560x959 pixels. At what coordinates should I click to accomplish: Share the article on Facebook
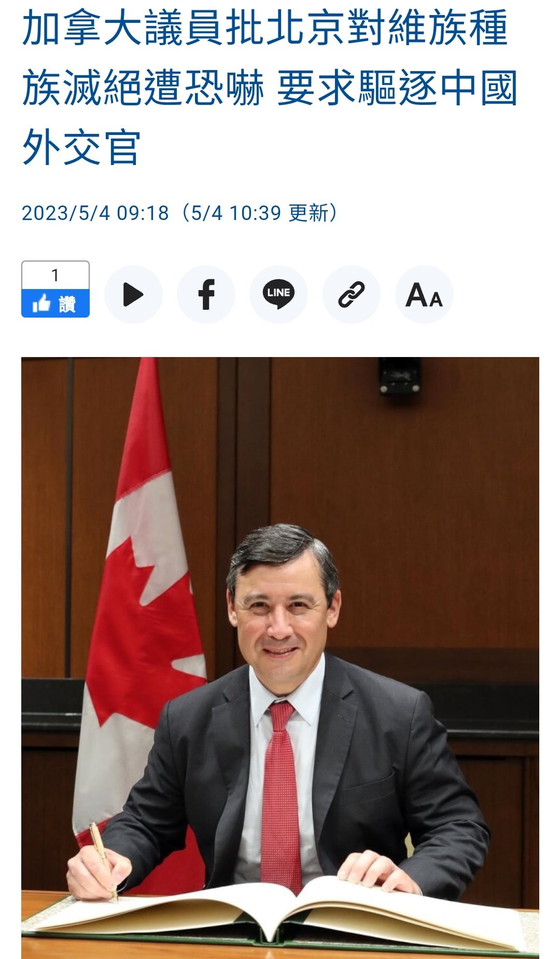point(206,295)
